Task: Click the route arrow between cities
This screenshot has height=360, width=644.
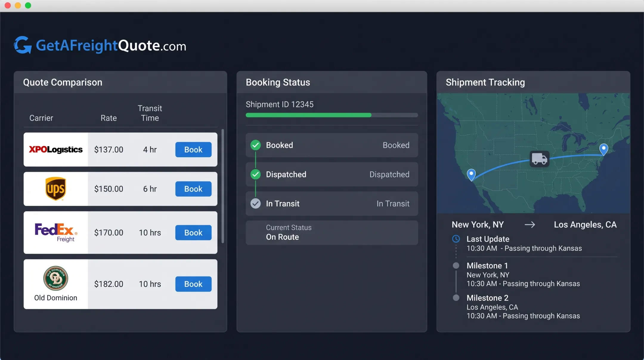Action: click(530, 224)
